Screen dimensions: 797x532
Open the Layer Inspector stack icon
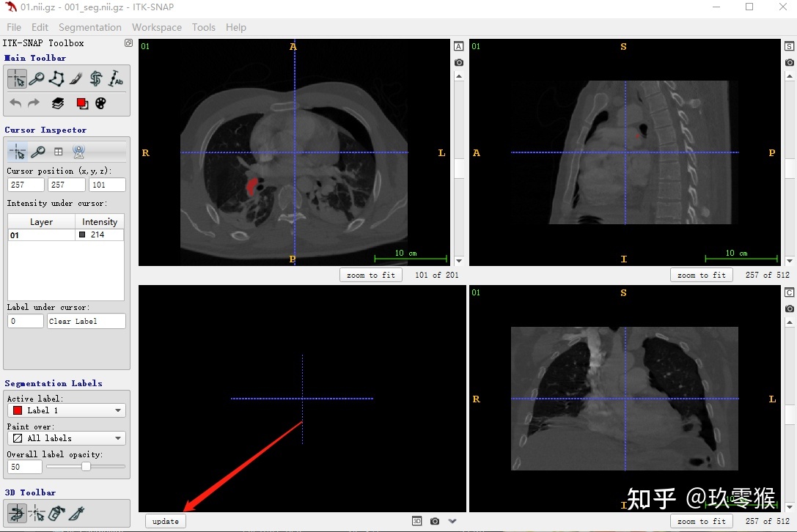(x=58, y=103)
